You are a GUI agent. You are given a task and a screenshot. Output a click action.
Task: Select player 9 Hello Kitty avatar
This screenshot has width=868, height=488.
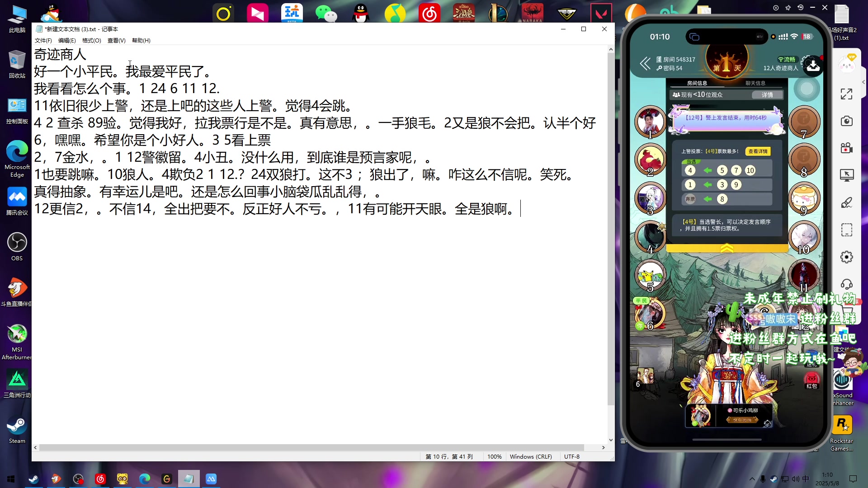(x=804, y=198)
